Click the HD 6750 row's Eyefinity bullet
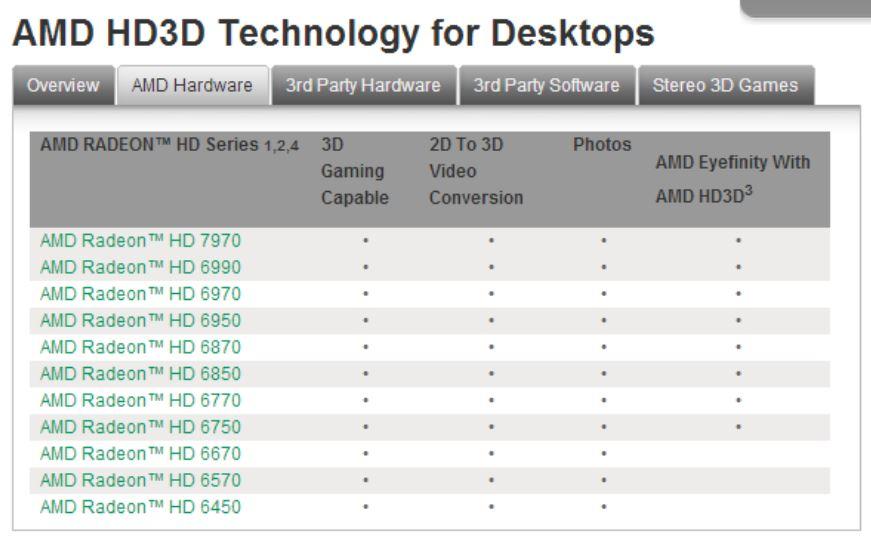Screen dimensions: 871x556 738,427
